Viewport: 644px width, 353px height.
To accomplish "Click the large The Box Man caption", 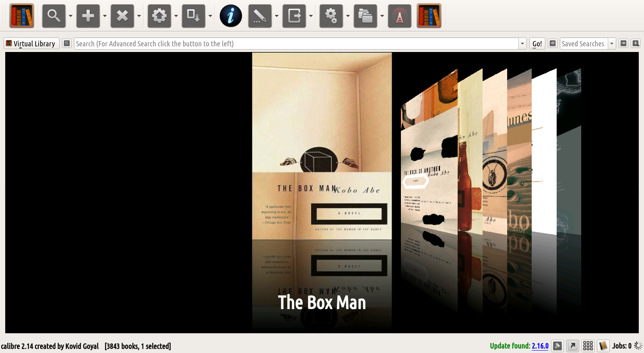I will pos(322,303).
